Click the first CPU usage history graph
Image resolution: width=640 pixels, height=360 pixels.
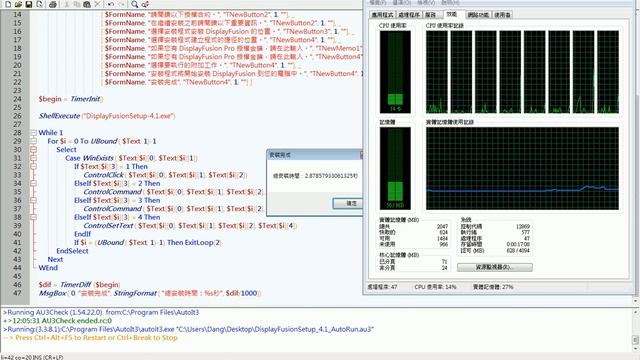click(437, 72)
